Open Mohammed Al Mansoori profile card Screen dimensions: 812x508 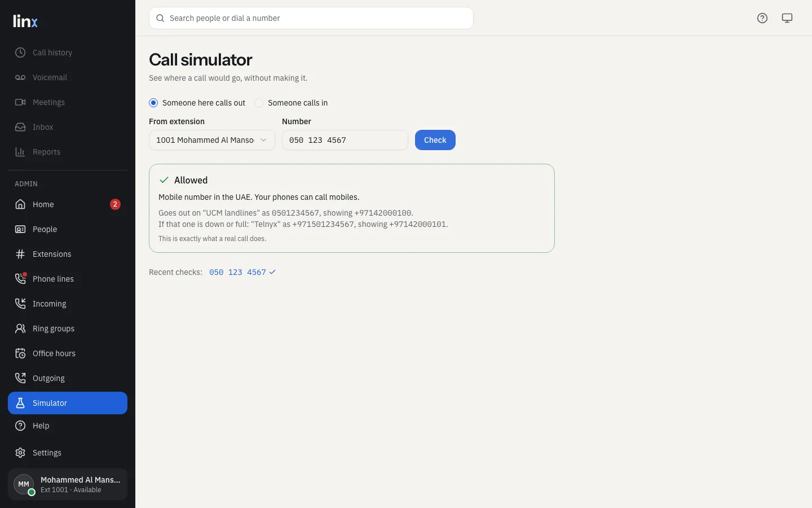(68, 484)
